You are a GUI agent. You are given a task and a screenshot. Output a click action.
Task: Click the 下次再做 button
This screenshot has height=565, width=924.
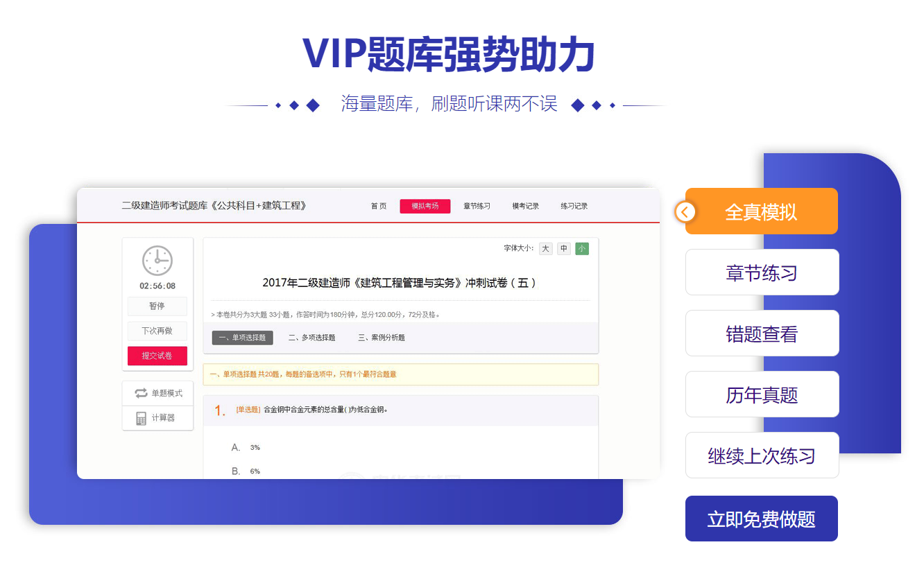point(157,331)
